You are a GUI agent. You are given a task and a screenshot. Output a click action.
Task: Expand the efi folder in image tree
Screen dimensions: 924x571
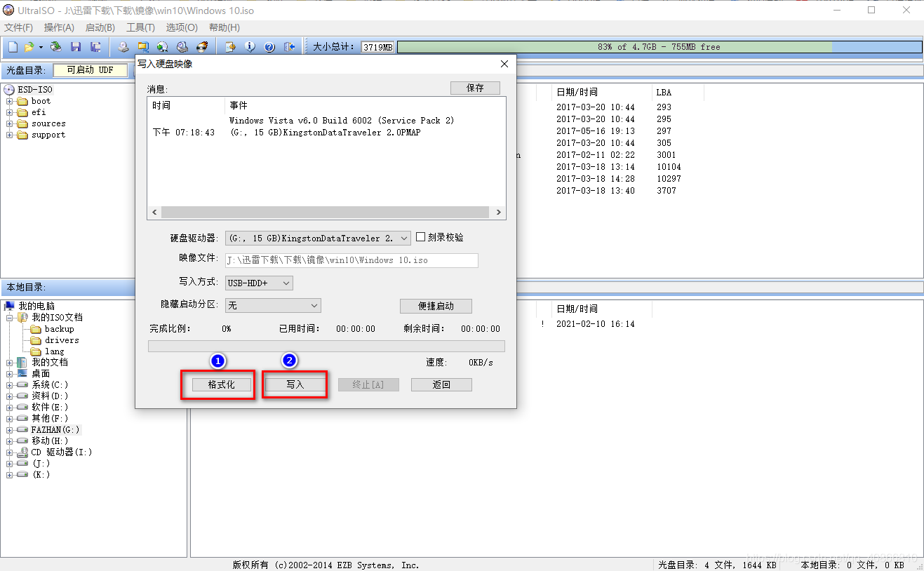pyautogui.click(x=10, y=112)
